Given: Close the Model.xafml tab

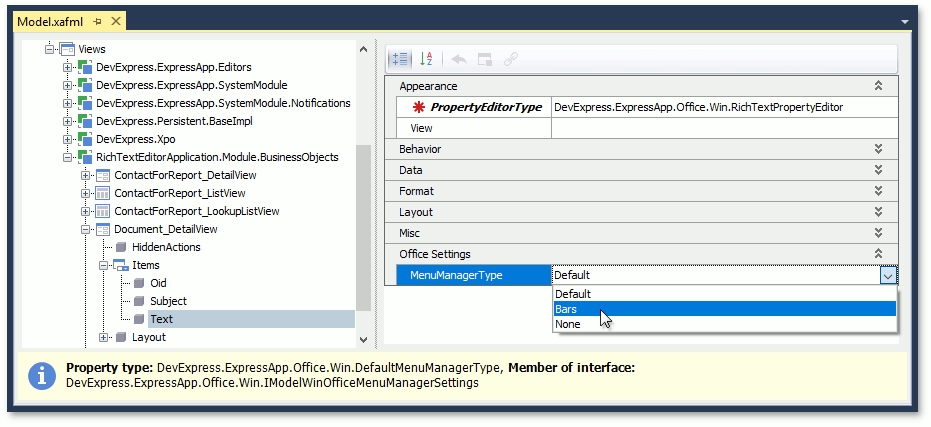Looking at the screenshot, I should pos(116,21).
